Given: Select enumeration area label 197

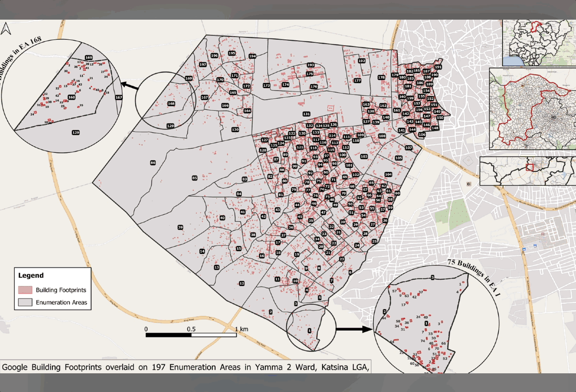Looking at the screenshot, I should [203, 64].
